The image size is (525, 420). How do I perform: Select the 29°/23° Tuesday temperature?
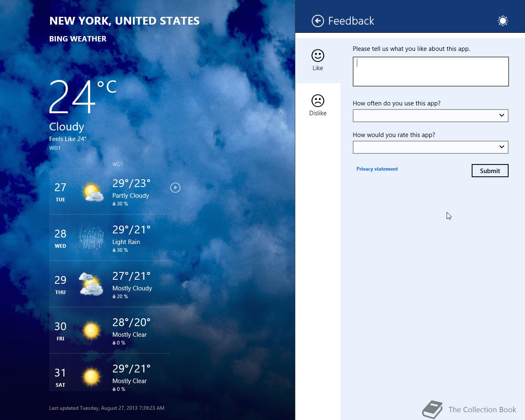pos(132,183)
